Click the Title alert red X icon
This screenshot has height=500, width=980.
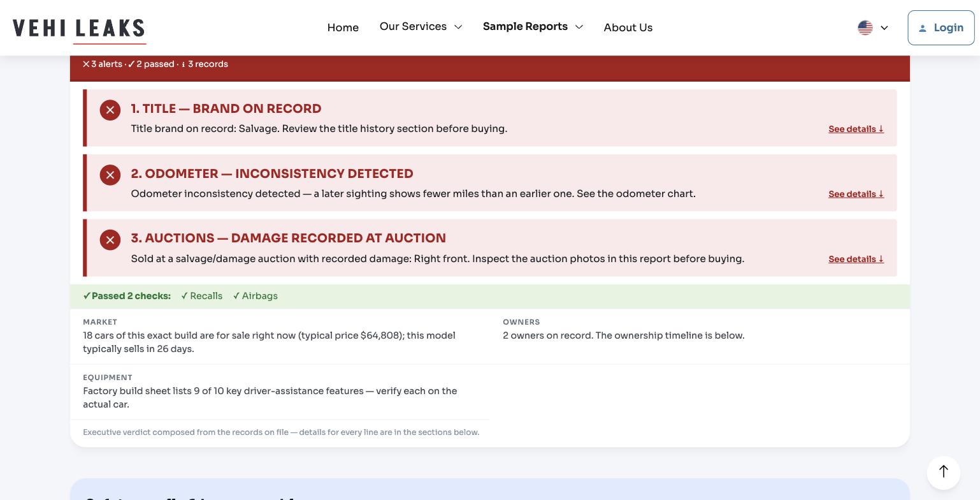(x=110, y=110)
